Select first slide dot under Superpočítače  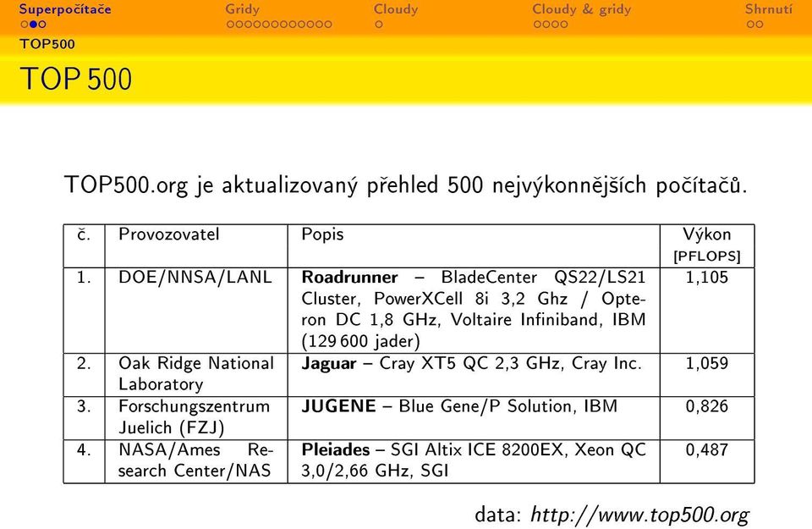25,25
